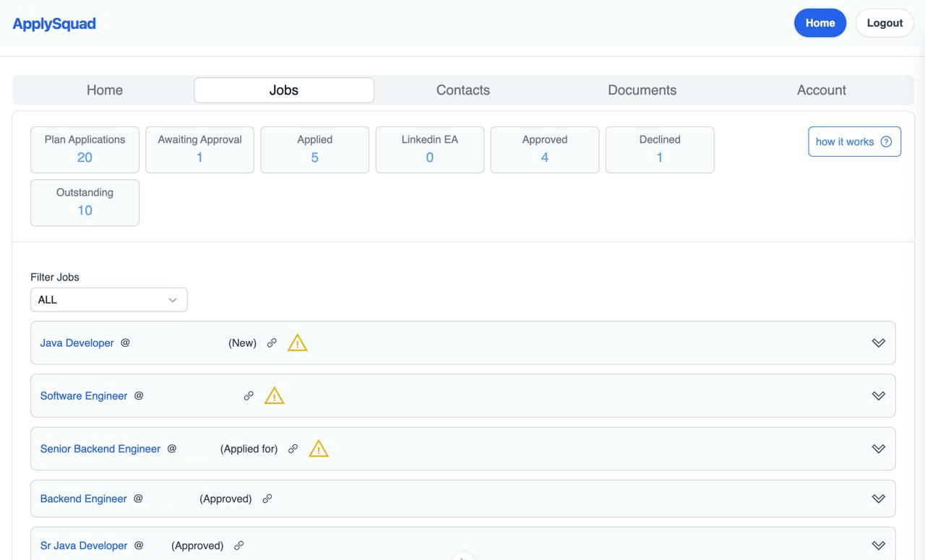Open the warning triangle on Java Developer row
Viewport: 925px width, 560px height.
(297, 343)
